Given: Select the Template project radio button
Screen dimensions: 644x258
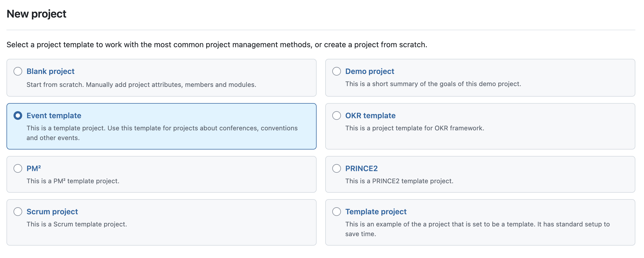Looking at the screenshot, I should coord(337,212).
